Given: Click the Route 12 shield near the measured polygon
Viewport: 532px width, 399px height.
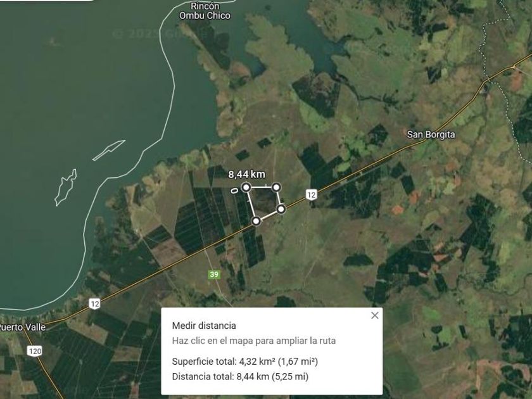Looking at the screenshot, I should 311,194.
